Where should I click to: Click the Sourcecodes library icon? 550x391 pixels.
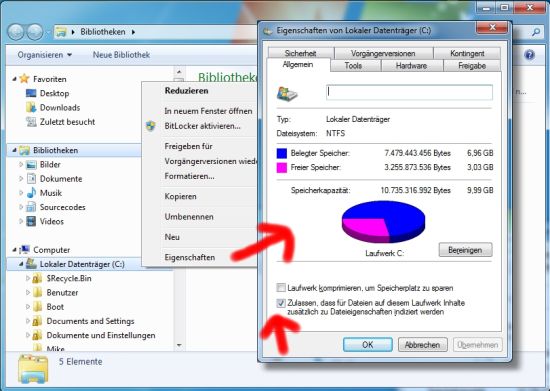click(31, 207)
